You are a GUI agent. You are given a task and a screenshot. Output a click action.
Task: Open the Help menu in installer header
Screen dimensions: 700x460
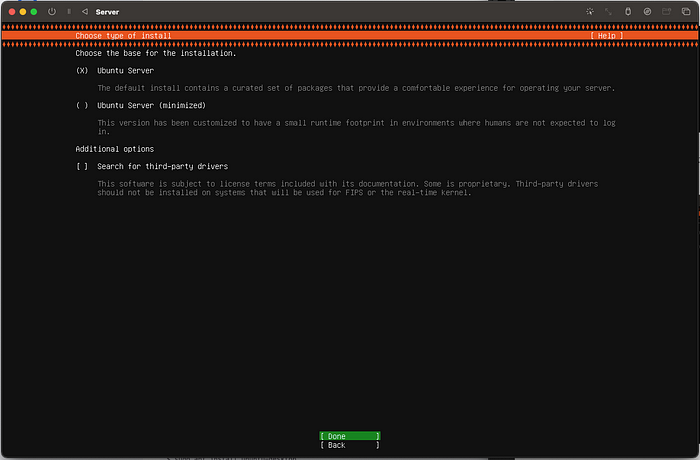[606, 36]
